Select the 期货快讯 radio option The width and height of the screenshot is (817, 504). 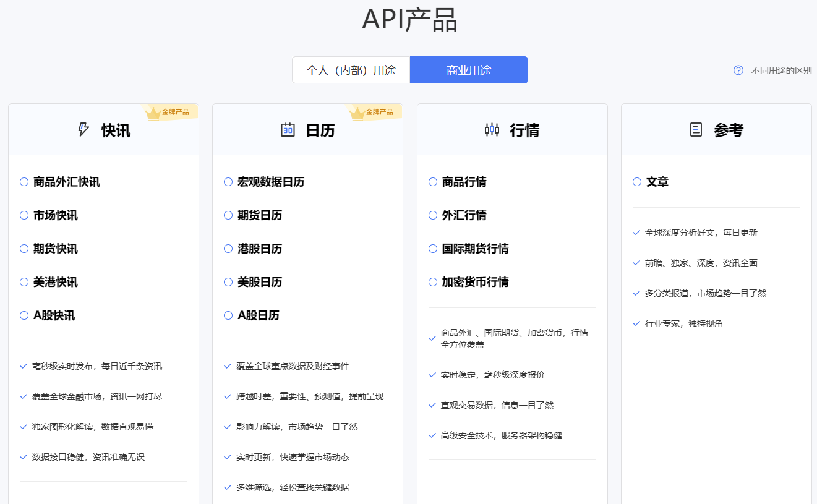pyautogui.click(x=24, y=249)
